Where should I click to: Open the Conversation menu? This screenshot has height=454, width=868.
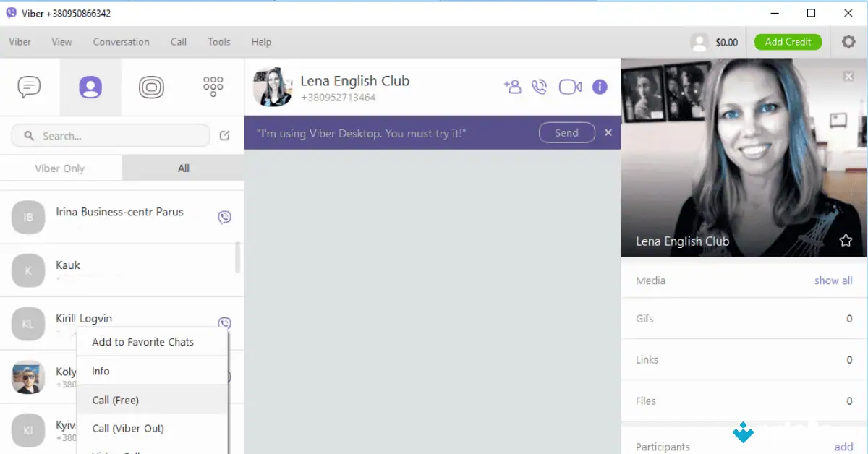(x=121, y=41)
